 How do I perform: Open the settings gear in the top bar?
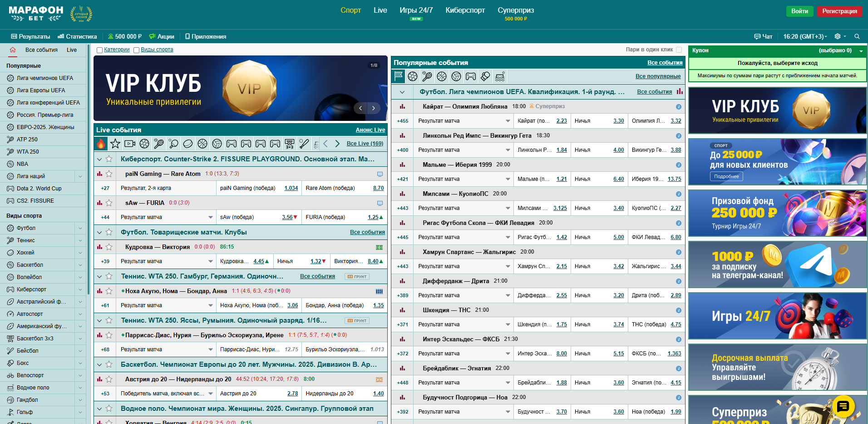[x=838, y=36]
